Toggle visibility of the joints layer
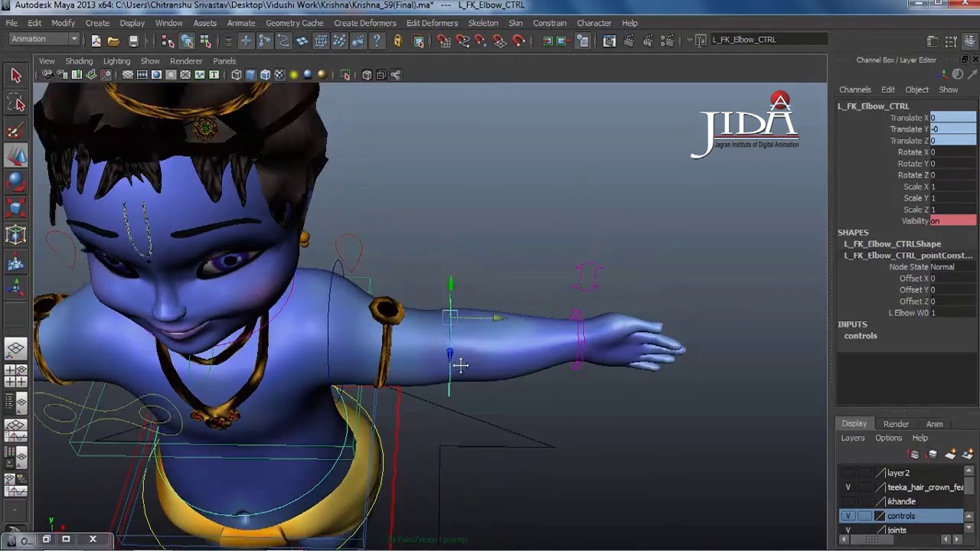The width and height of the screenshot is (980, 551). [848, 530]
